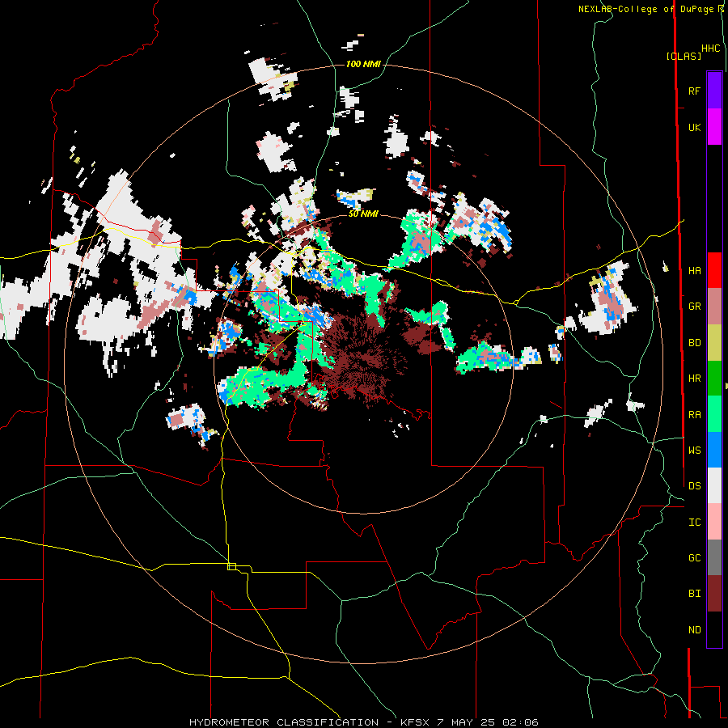Click the HHC product label
This screenshot has width=728, height=728.
[711, 49]
